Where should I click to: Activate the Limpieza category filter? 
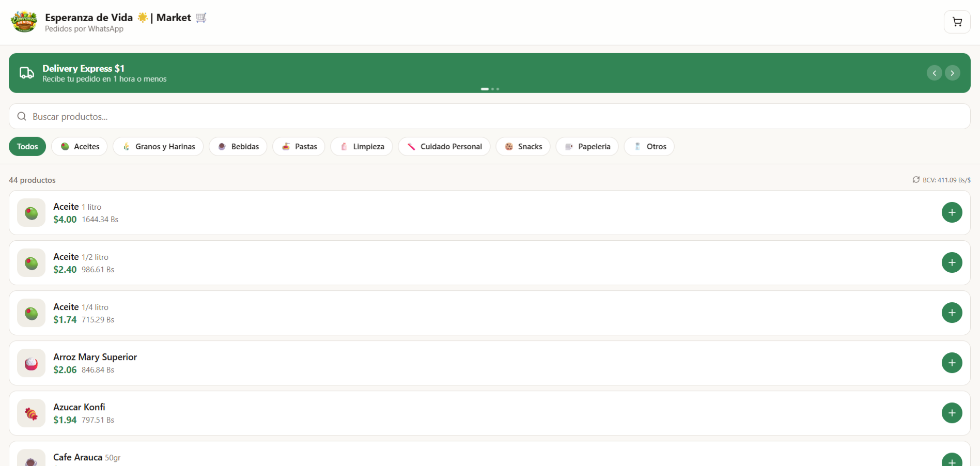pos(361,146)
